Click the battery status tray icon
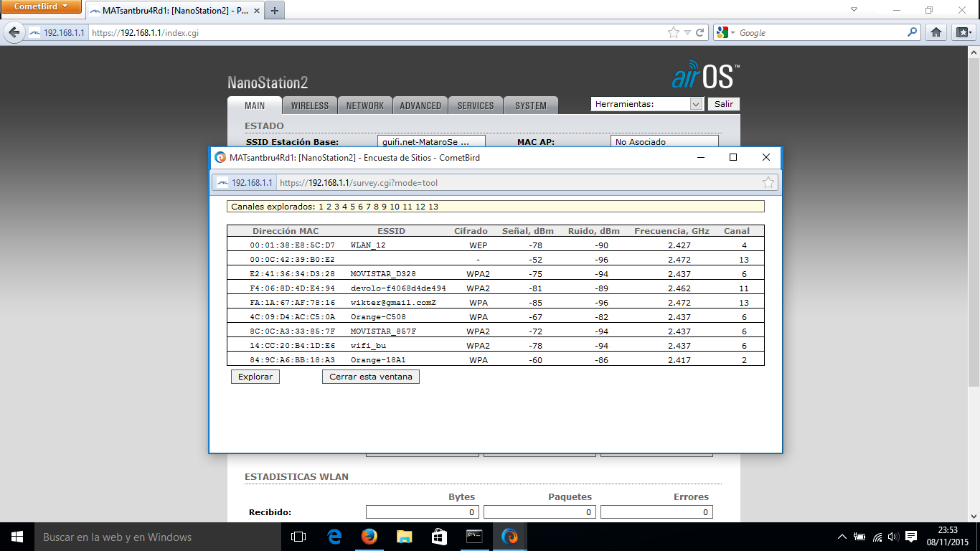980x551 pixels. [859, 537]
